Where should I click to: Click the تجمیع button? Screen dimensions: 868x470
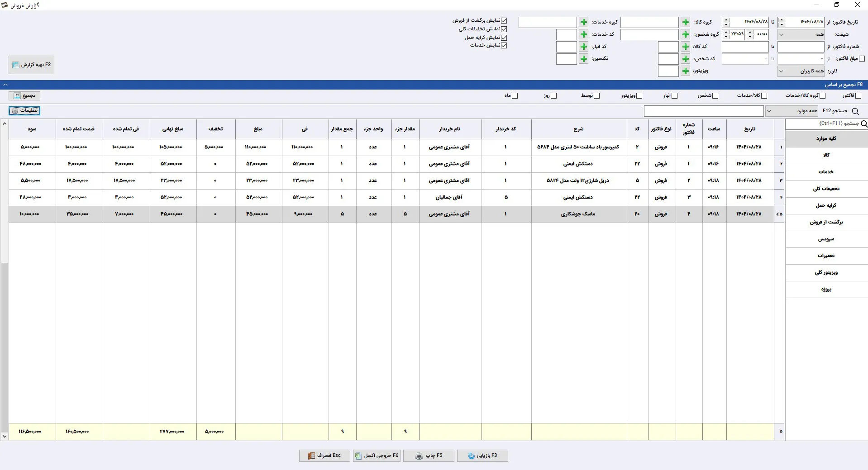24,95
